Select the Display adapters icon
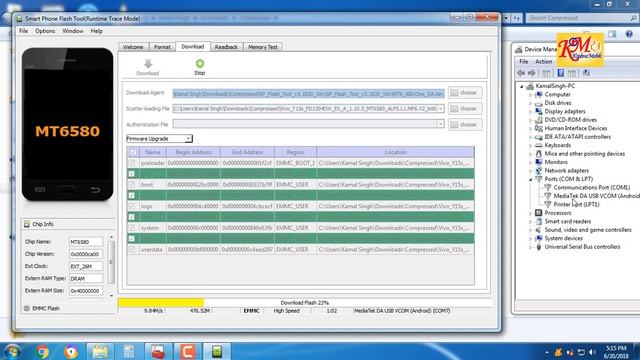The width and height of the screenshot is (640, 360). point(539,111)
